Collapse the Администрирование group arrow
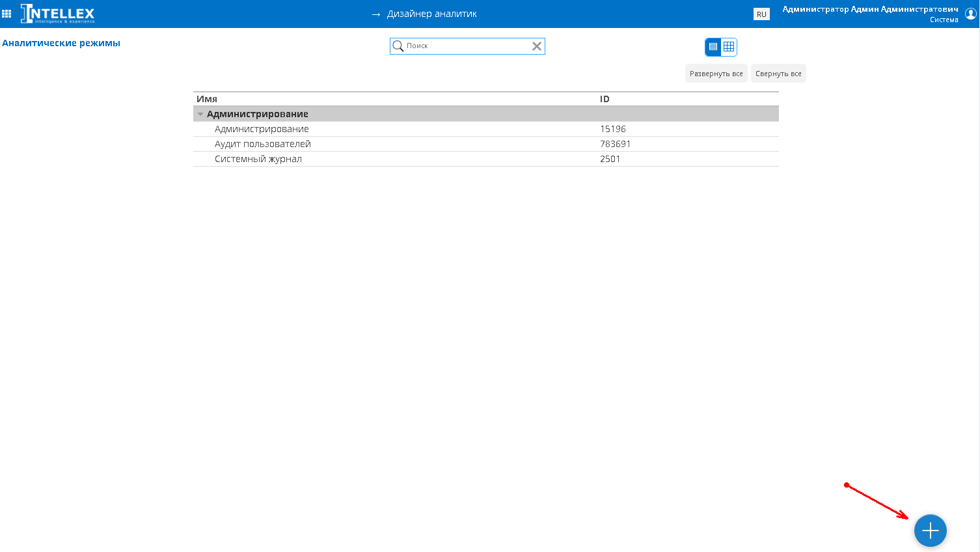Screen dimensions: 980x552 [x=200, y=115]
